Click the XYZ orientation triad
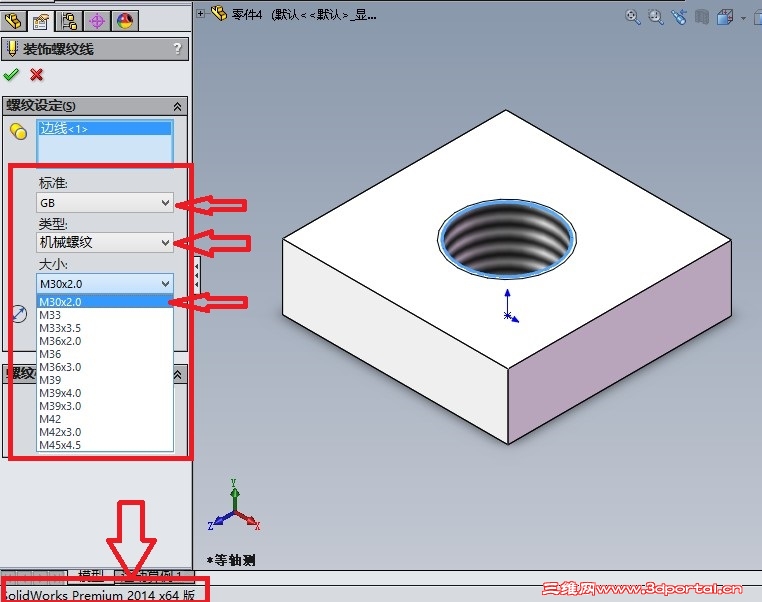This screenshot has width=762, height=602. point(234,505)
